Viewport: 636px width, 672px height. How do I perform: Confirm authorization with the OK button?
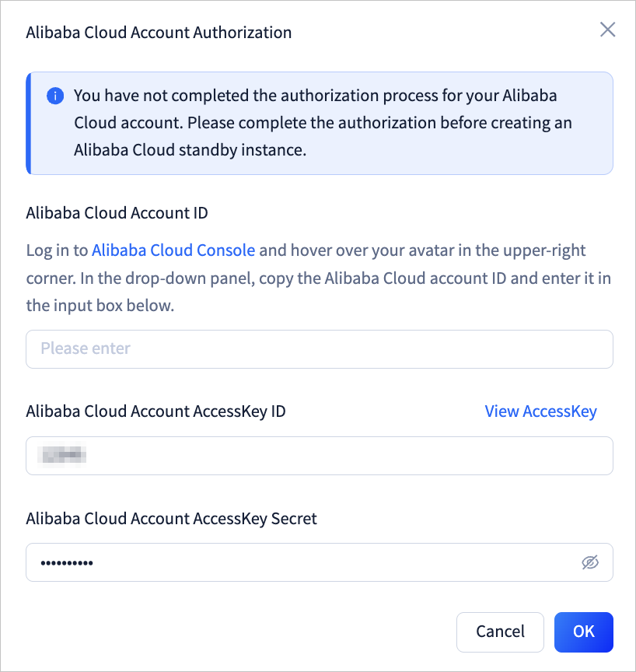point(583,632)
